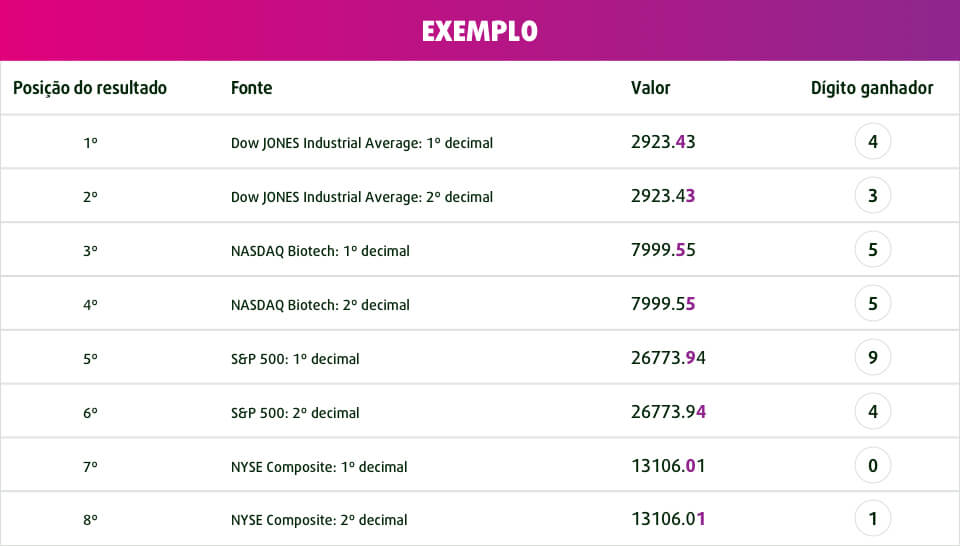
Task: Click the 8º position cell
Action: pos(90,520)
